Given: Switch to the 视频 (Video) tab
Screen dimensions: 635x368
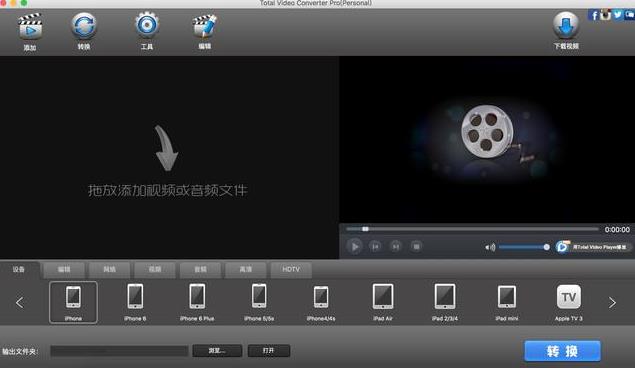Looking at the screenshot, I should tap(155, 270).
